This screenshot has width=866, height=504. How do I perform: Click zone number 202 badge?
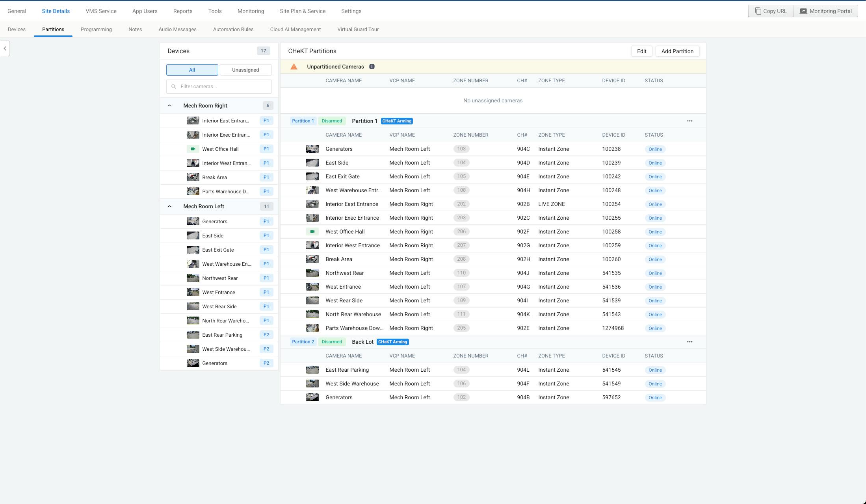coord(461,204)
